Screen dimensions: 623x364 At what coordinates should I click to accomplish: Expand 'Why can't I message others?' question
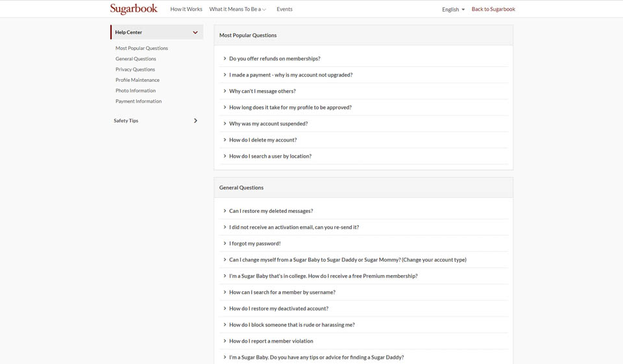coord(262,91)
